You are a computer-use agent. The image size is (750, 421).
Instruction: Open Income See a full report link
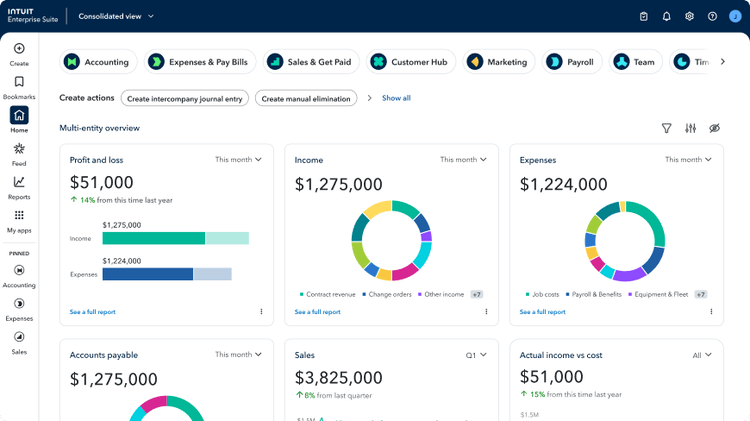point(318,312)
